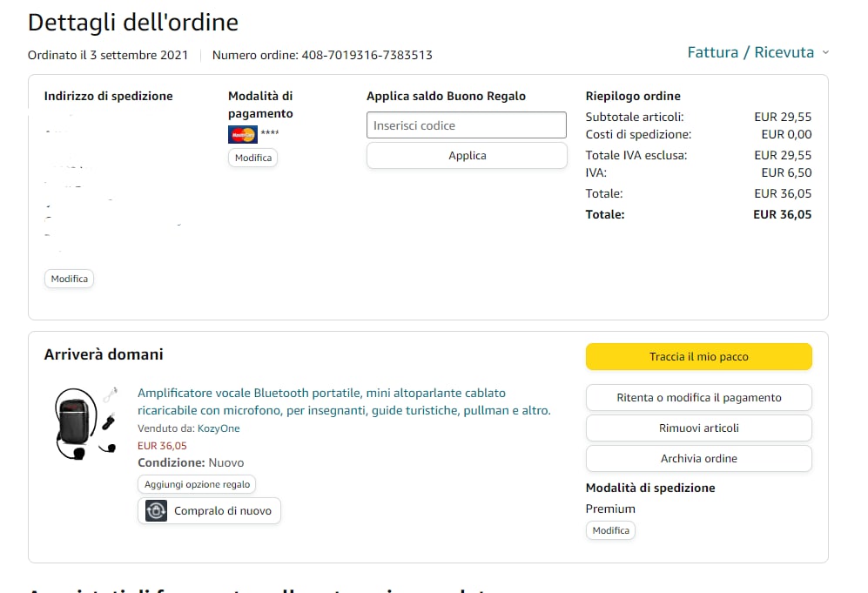Click the Mastercard payment icon
Screen dimensions: 868x593
pyautogui.click(x=242, y=134)
